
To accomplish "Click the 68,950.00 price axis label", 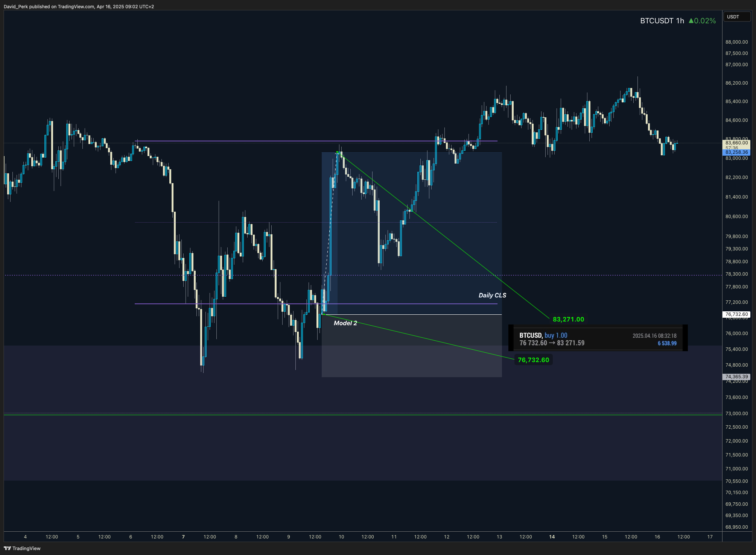I will [736, 527].
